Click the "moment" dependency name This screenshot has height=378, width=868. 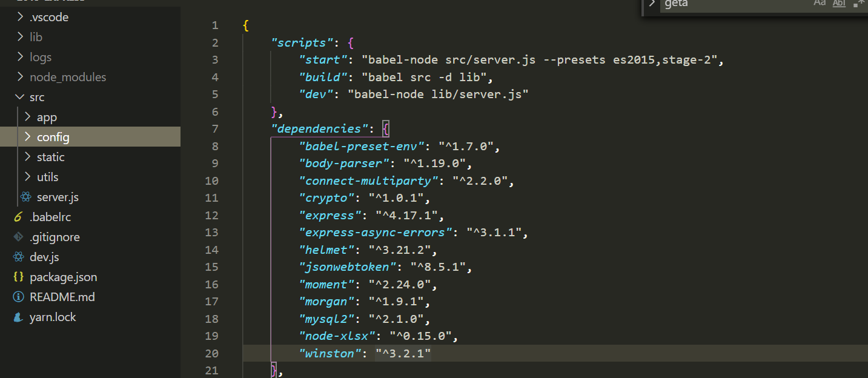pyautogui.click(x=326, y=284)
